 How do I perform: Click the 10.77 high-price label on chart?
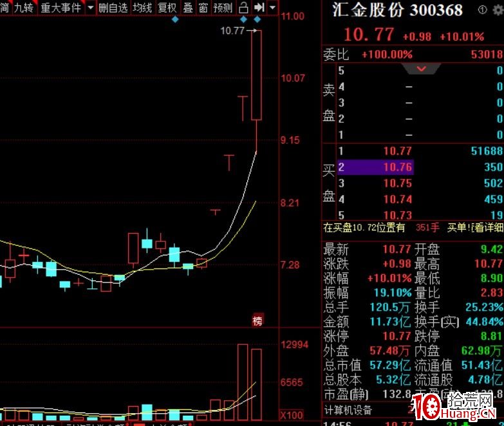232,31
